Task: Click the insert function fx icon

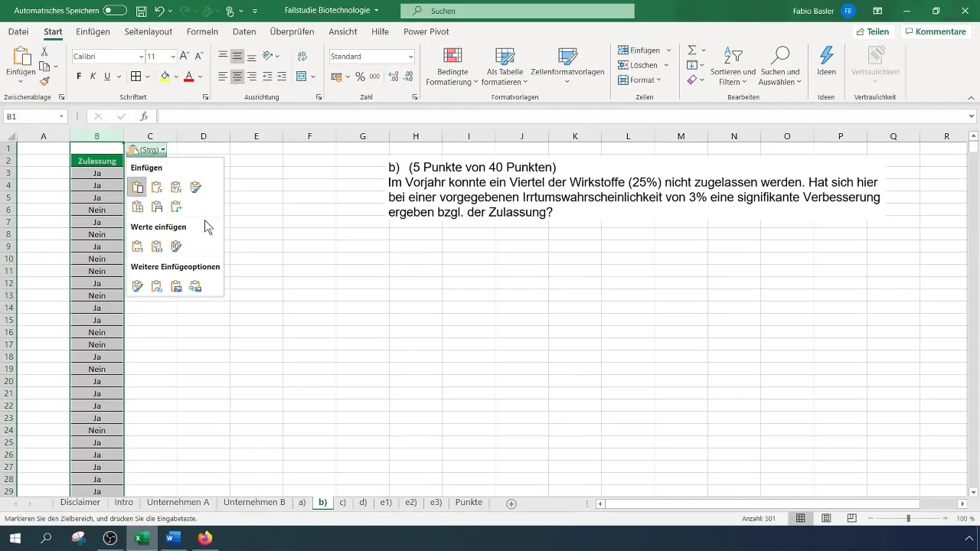Action: click(144, 116)
